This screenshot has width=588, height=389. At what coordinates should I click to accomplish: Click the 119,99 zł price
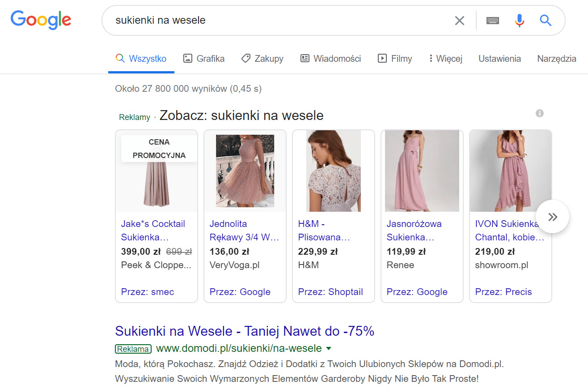tap(407, 251)
